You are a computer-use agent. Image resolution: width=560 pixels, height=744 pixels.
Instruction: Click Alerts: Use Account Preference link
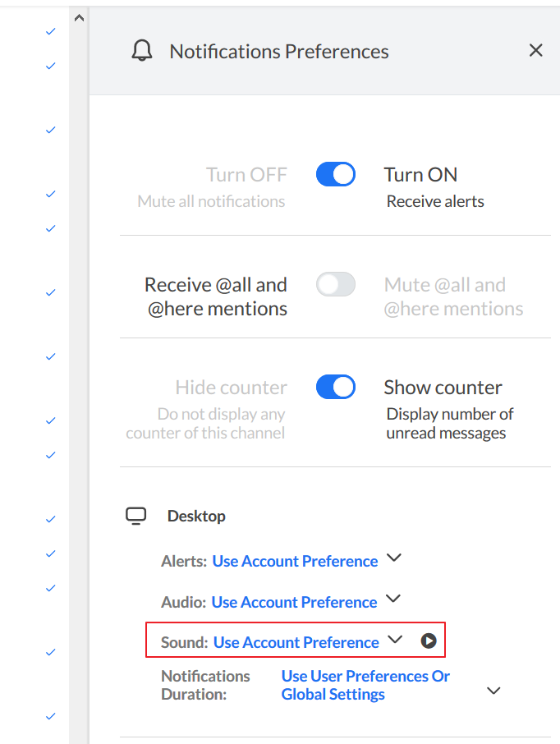295,562
